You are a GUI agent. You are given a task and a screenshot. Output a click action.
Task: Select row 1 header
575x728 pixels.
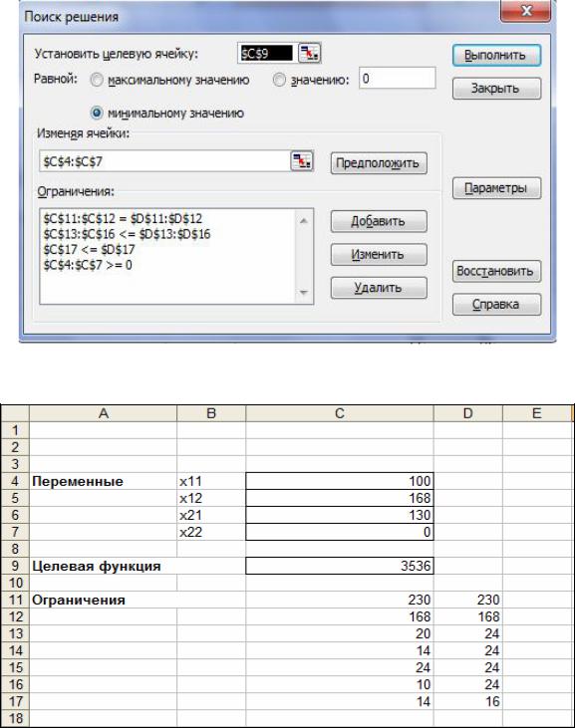(15, 430)
